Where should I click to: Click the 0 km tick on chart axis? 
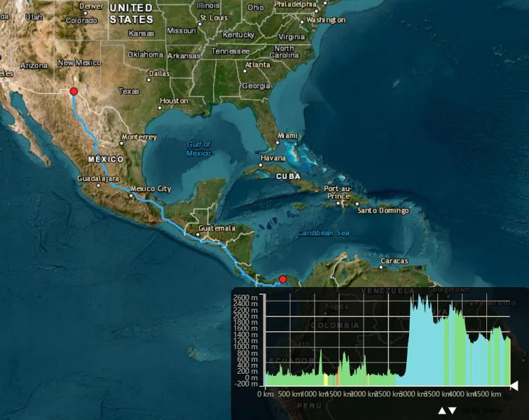click(x=265, y=394)
